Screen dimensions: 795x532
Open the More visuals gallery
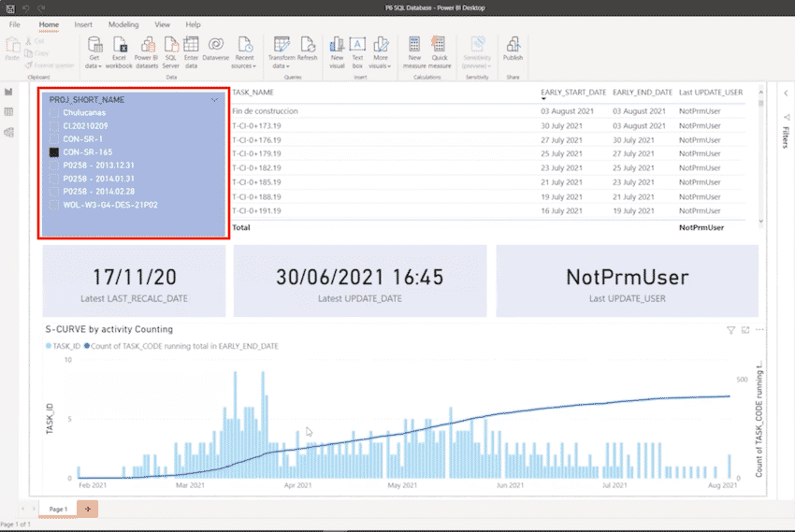(381, 52)
